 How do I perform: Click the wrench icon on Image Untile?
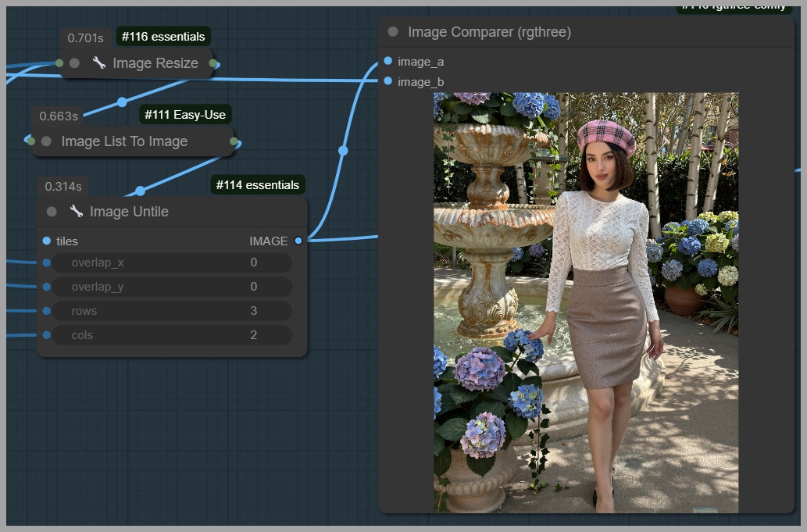[76, 212]
